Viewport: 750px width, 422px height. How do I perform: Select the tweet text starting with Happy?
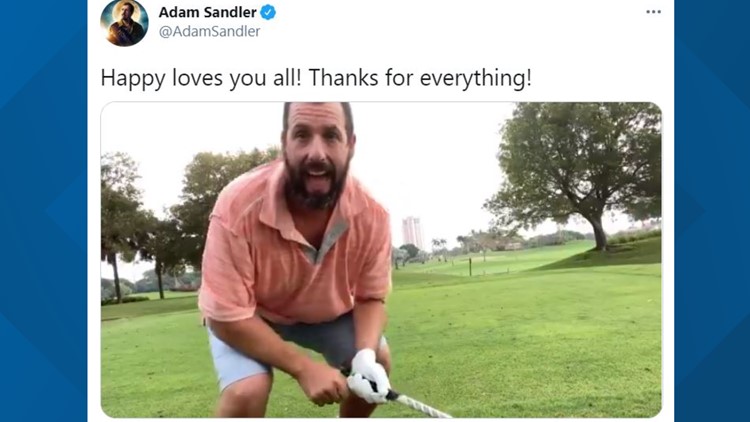316,78
